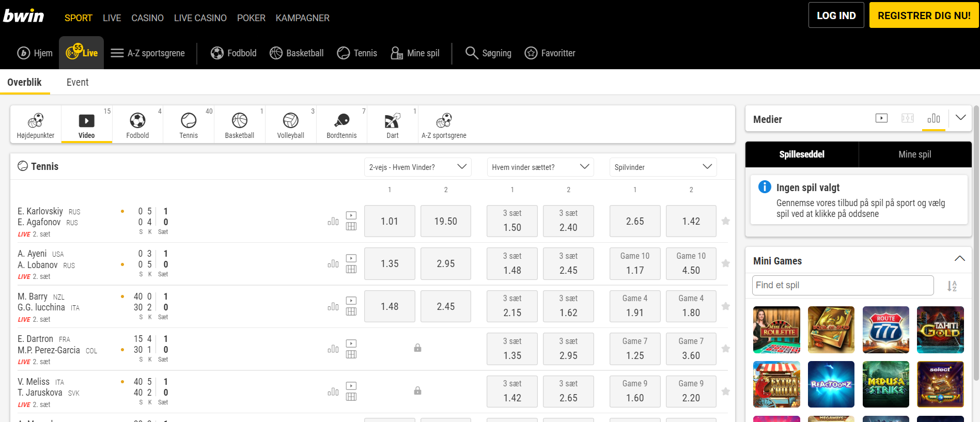980x422 pixels.
Task: Select odds 19.50 for Agafonov to win
Action: pyautogui.click(x=446, y=221)
